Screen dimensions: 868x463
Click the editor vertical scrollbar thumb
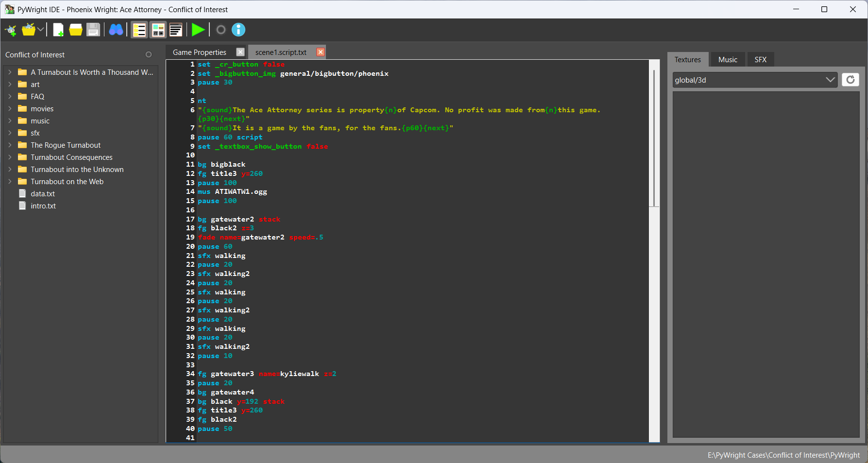[654, 138]
